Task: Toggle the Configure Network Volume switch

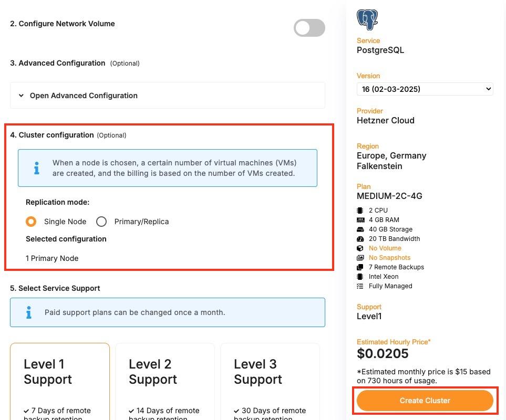Action: pyautogui.click(x=309, y=28)
